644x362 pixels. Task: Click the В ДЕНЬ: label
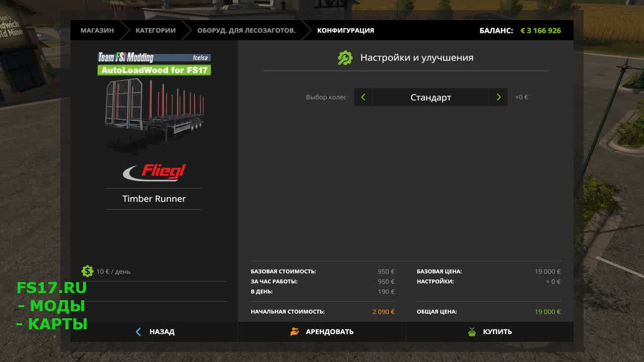[x=262, y=292]
